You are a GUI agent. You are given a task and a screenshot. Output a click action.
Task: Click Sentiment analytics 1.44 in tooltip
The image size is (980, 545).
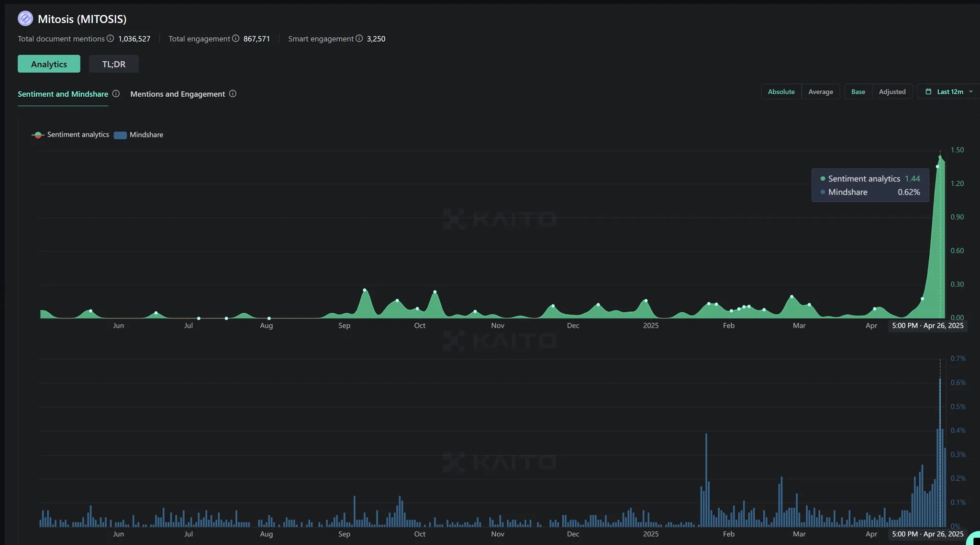(870, 179)
